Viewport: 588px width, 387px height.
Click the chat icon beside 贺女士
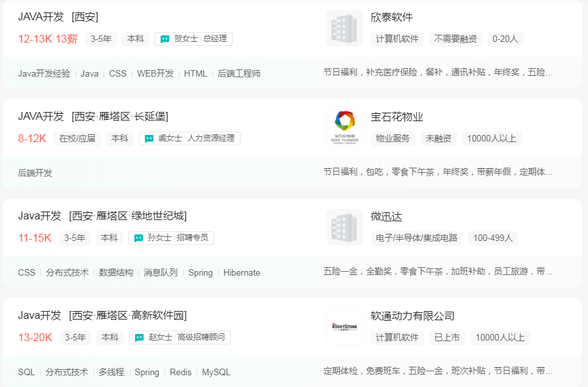(165, 39)
